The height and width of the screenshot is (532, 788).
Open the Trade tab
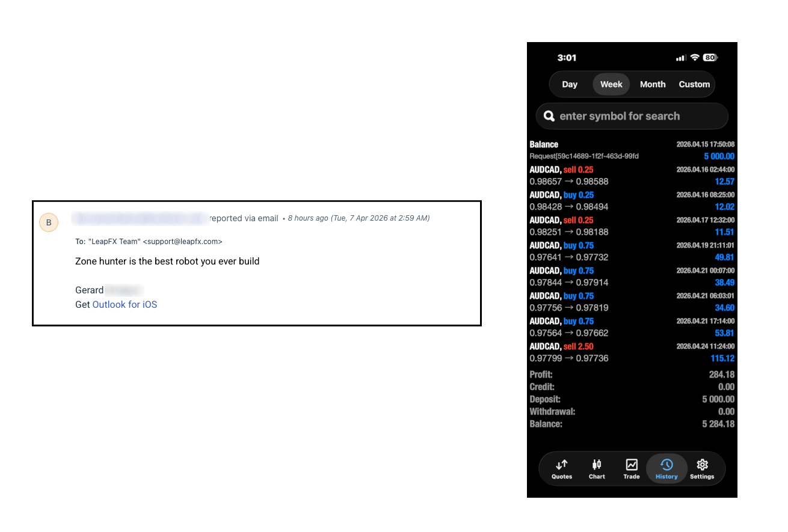pyautogui.click(x=632, y=469)
